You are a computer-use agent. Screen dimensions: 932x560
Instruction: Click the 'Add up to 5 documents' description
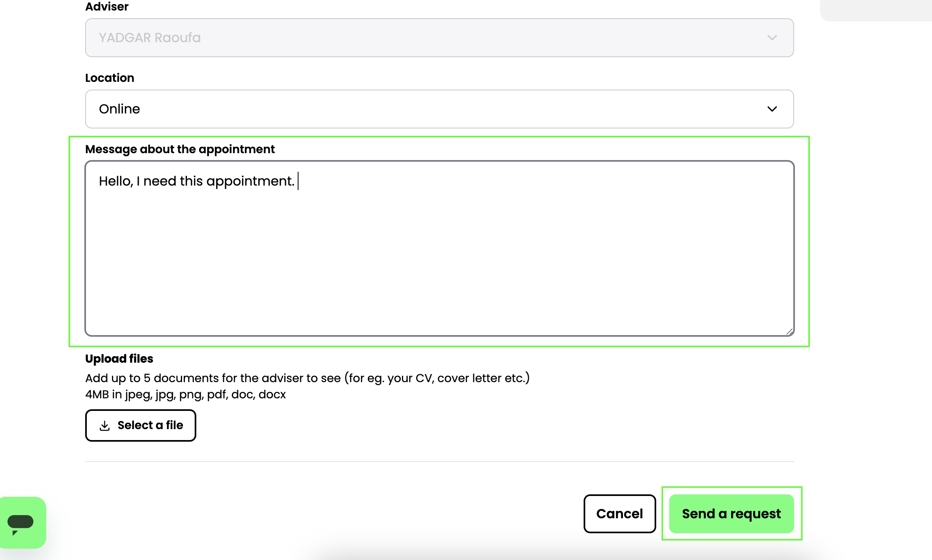tap(307, 378)
